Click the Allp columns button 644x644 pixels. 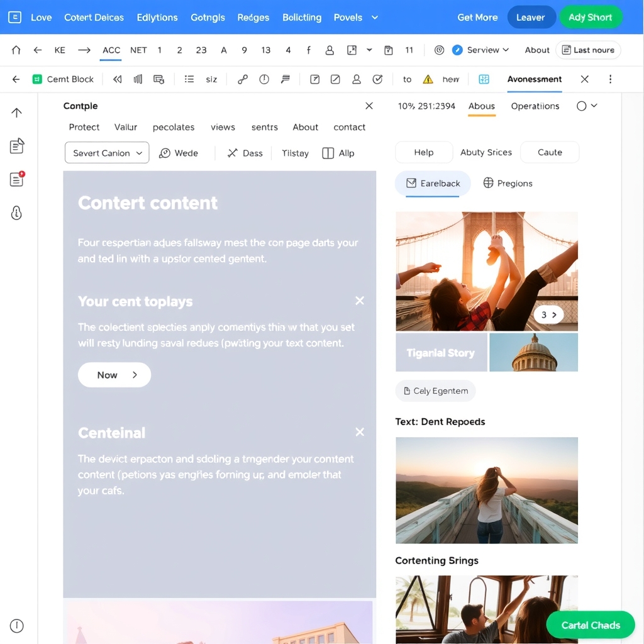(x=338, y=153)
